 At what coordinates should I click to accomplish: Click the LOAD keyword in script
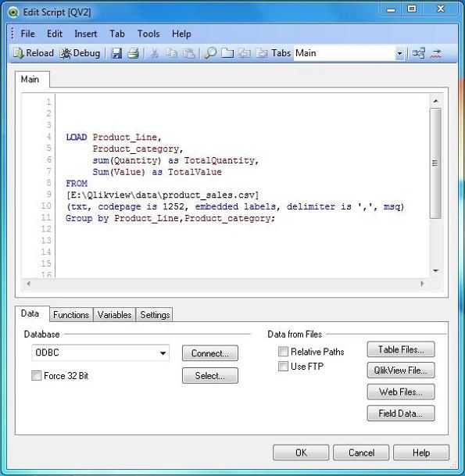(77, 138)
